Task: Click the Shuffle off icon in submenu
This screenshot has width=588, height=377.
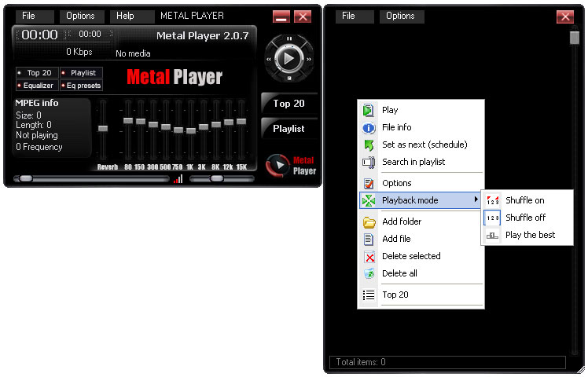Action: (492, 218)
